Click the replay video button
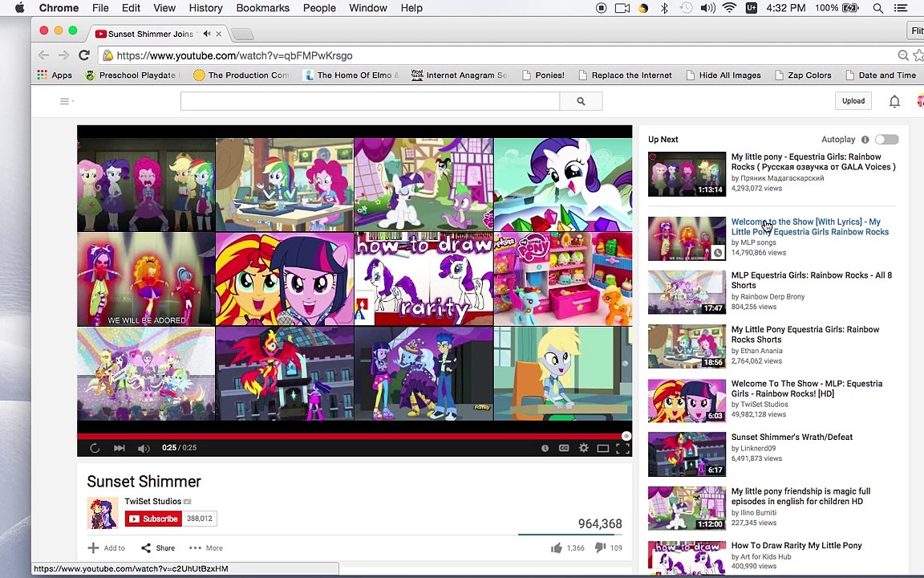This screenshot has height=578, width=924. click(x=95, y=448)
